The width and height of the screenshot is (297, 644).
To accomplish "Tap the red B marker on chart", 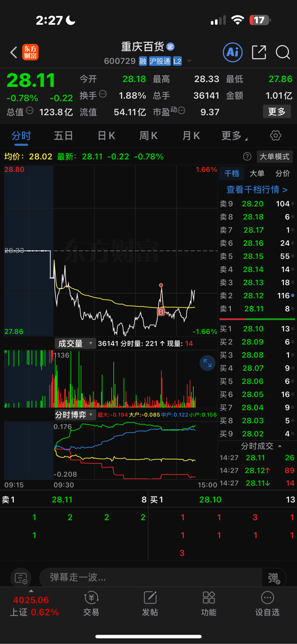I will [161, 312].
